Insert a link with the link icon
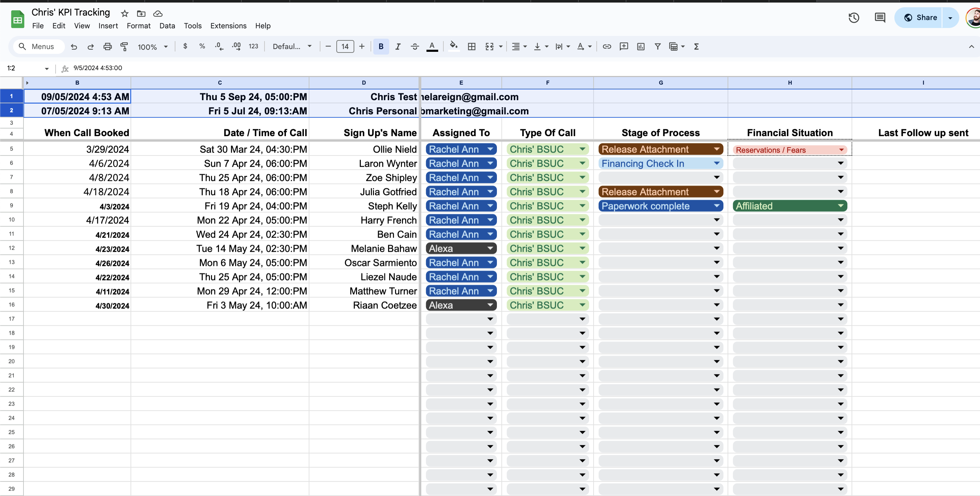980x496 pixels. pos(607,46)
